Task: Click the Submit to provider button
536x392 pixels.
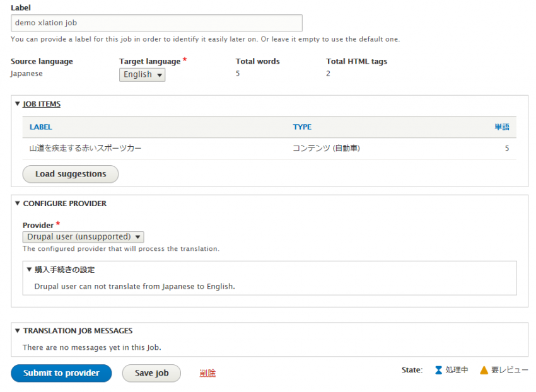Action: click(x=61, y=373)
